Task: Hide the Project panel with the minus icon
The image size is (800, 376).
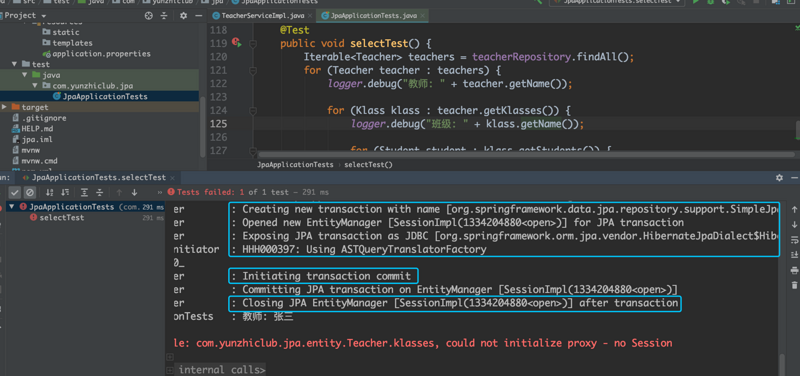Action: 197,16
